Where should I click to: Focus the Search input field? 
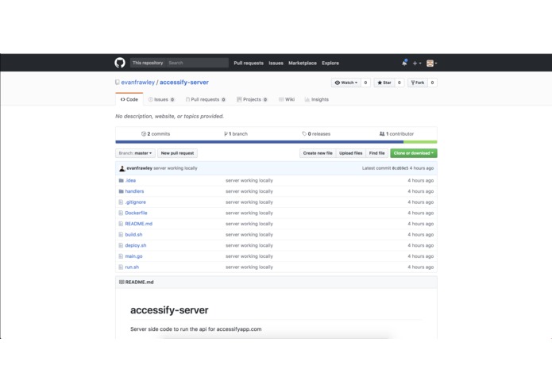(x=197, y=63)
